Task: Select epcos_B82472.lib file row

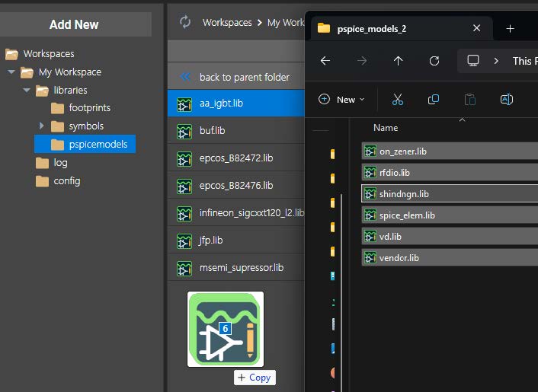Action: click(x=236, y=158)
